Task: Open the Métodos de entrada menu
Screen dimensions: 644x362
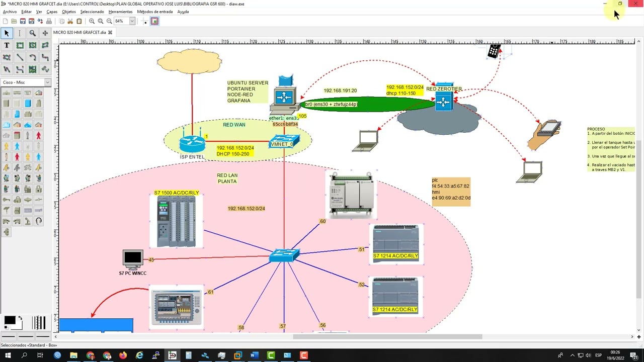Action: point(154,12)
